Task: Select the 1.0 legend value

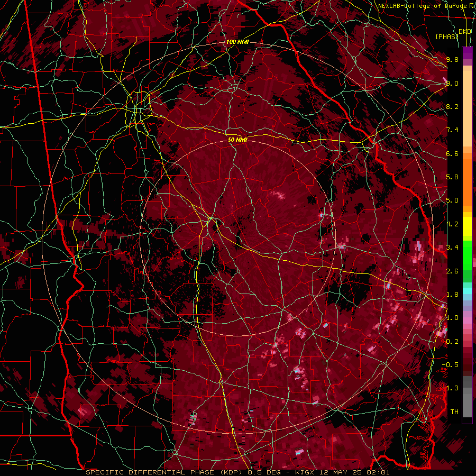Action: pos(452,318)
